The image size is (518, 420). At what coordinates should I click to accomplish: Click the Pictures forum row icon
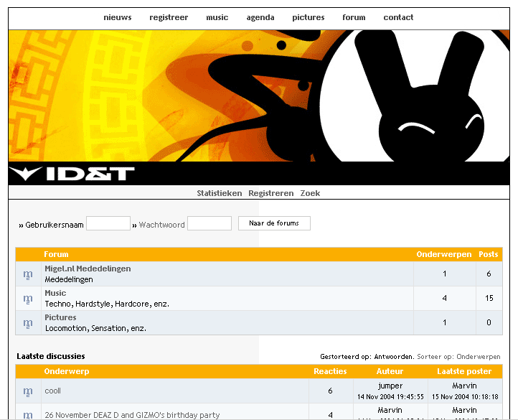click(28, 323)
